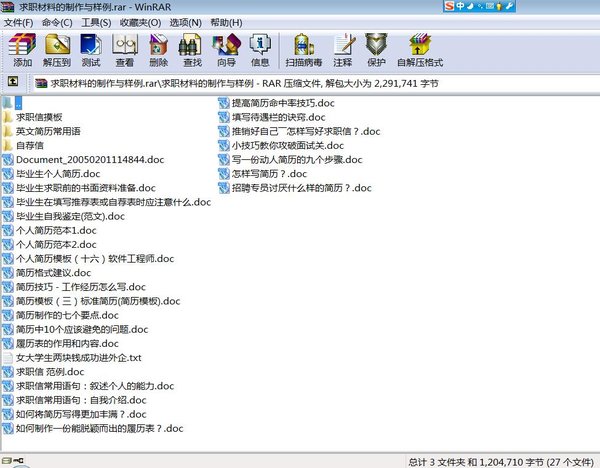Click the drive icon in status bar
Viewport: 600px width, 468px height.
[x=8, y=460]
